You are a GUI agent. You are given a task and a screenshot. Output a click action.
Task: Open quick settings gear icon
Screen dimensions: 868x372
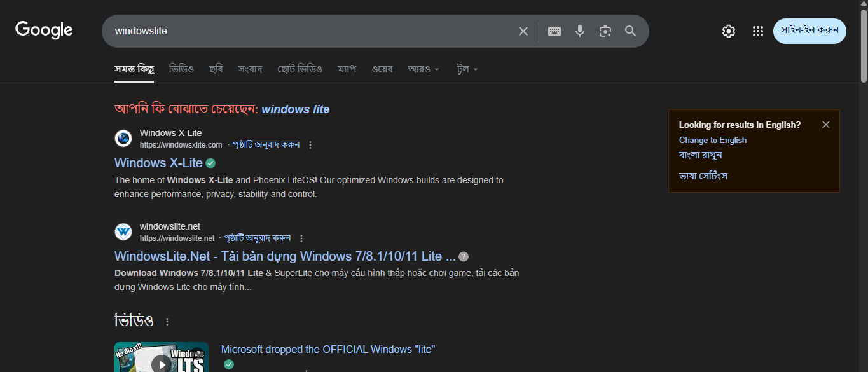tap(729, 31)
